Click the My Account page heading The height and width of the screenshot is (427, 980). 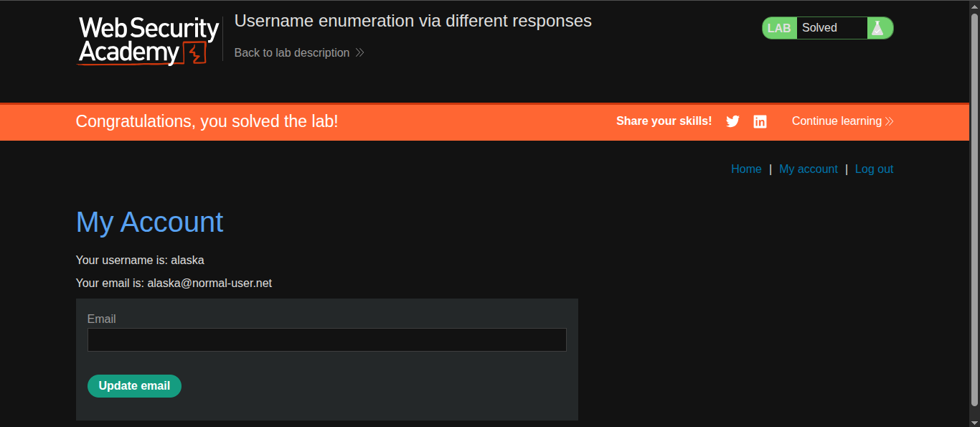(x=150, y=222)
